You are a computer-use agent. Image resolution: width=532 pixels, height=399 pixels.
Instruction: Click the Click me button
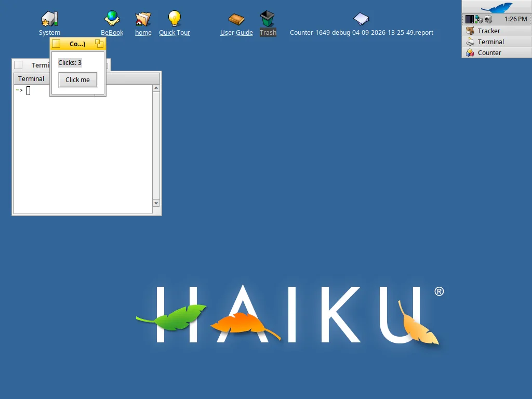[x=78, y=79]
